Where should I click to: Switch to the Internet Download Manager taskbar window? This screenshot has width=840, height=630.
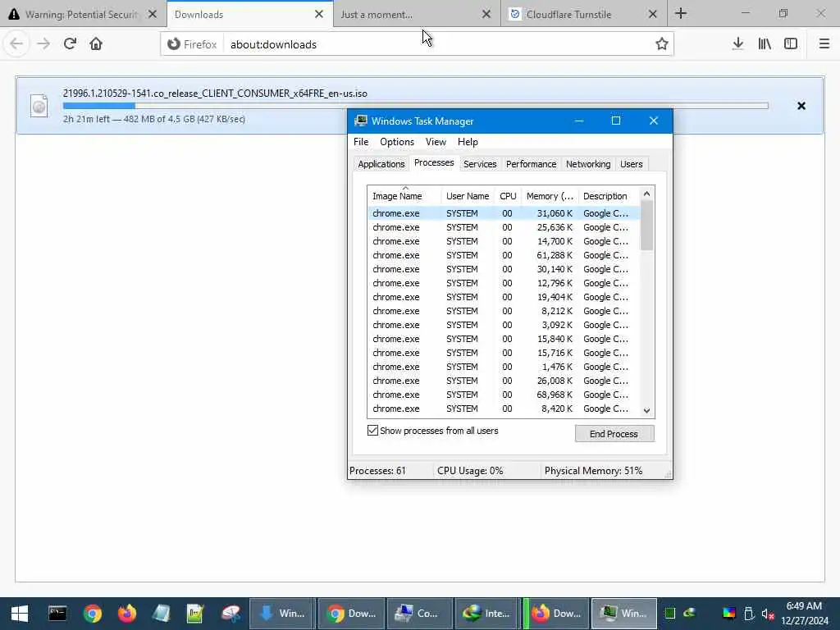pyautogui.click(x=486, y=614)
